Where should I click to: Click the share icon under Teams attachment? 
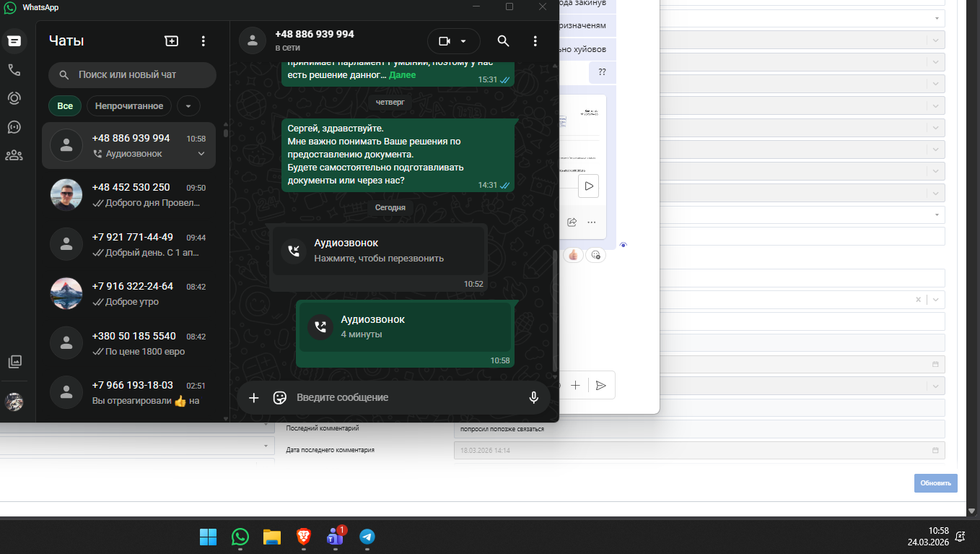(572, 222)
